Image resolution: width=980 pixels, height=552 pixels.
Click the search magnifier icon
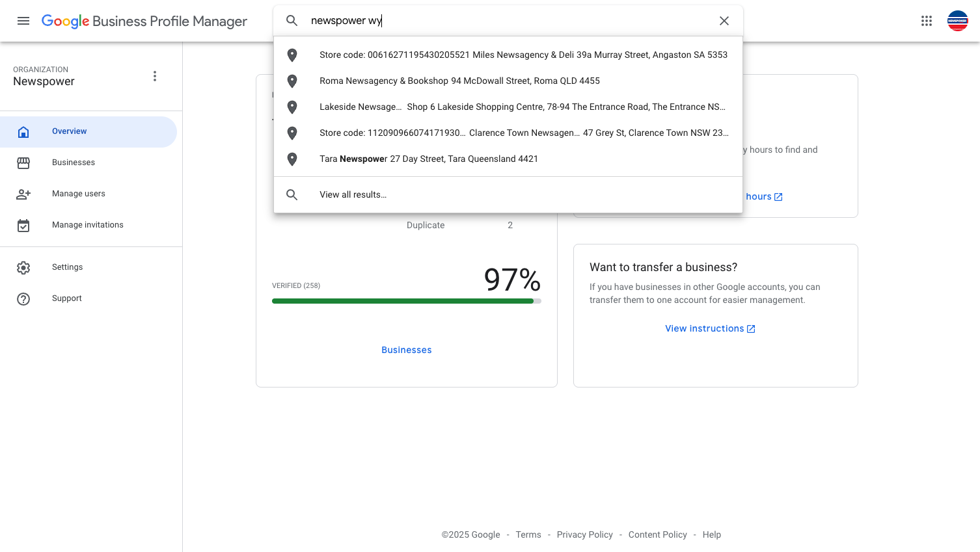coord(292,21)
